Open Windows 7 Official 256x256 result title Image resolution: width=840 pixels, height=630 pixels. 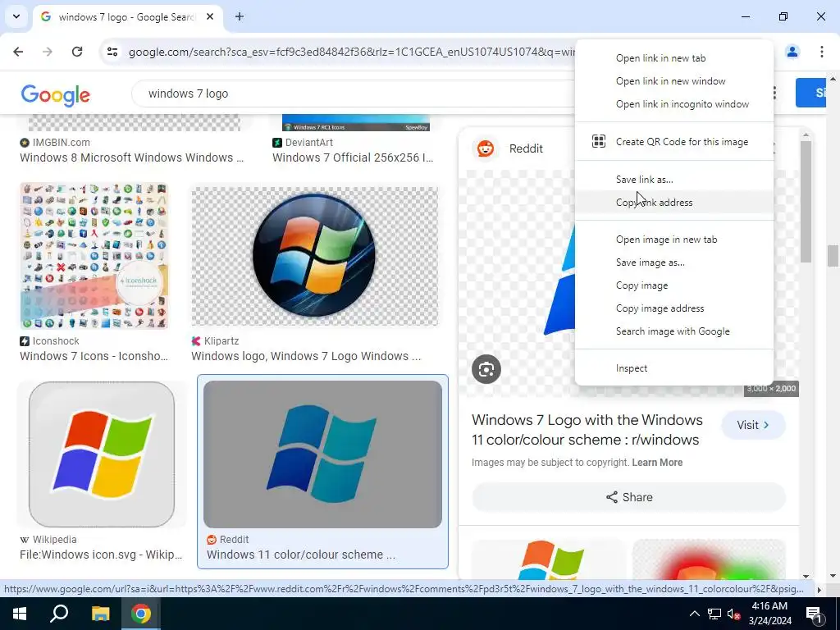pos(353,157)
